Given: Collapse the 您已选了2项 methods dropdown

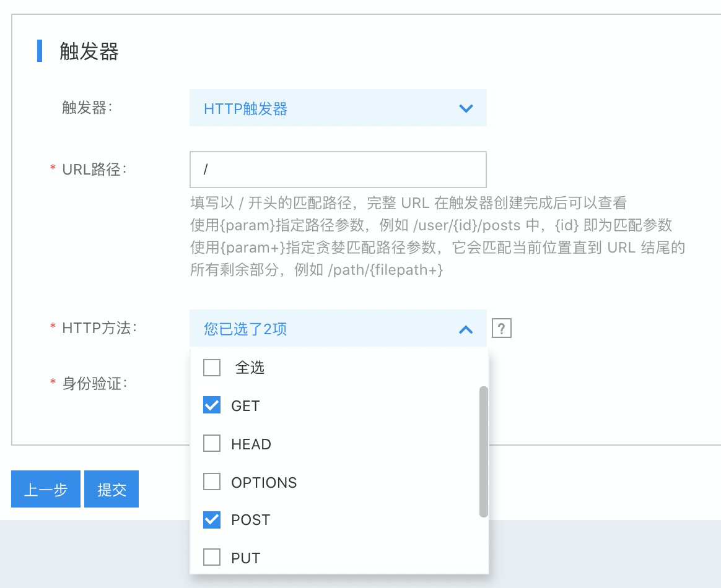Looking at the screenshot, I should [x=338, y=329].
